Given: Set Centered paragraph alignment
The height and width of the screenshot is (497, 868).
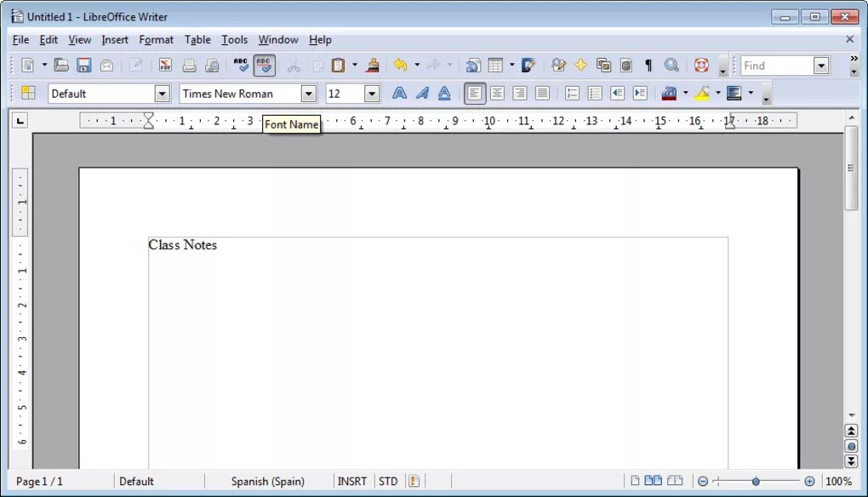Looking at the screenshot, I should click(x=497, y=94).
